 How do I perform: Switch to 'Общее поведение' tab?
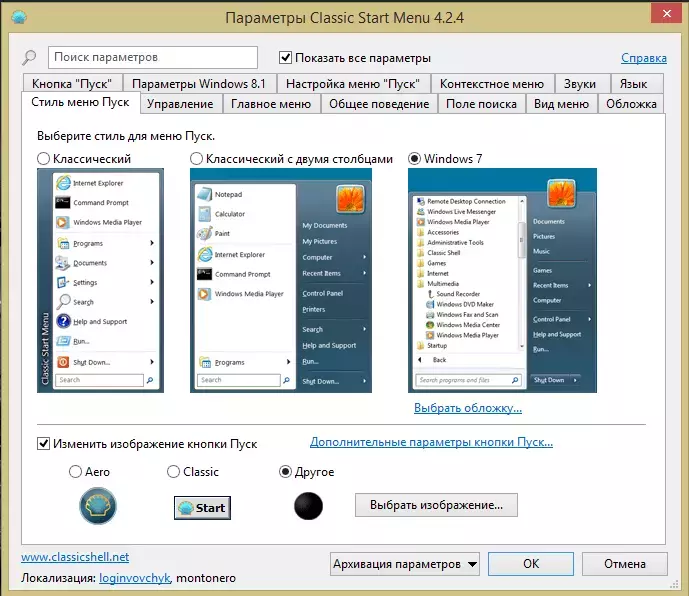pos(379,104)
